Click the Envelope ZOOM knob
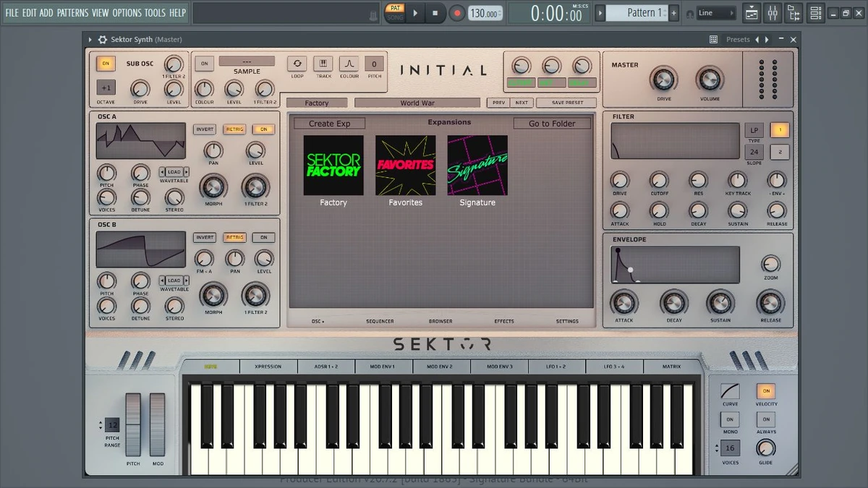 pos(771,264)
